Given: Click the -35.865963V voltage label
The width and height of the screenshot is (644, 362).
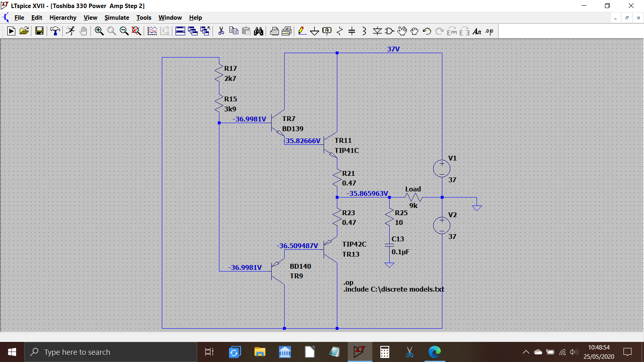Looking at the screenshot, I should (367, 193).
